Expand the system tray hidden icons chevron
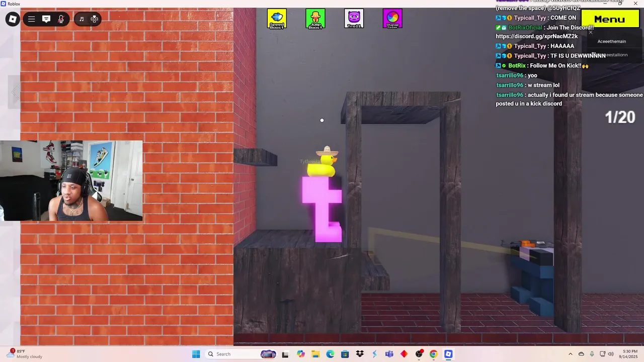This screenshot has width=644, height=362. click(570, 354)
